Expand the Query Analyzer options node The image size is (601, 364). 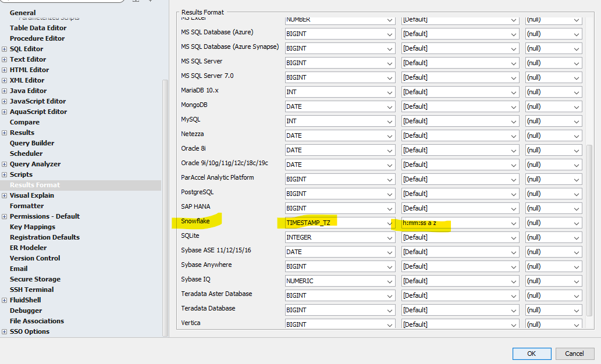click(x=5, y=164)
